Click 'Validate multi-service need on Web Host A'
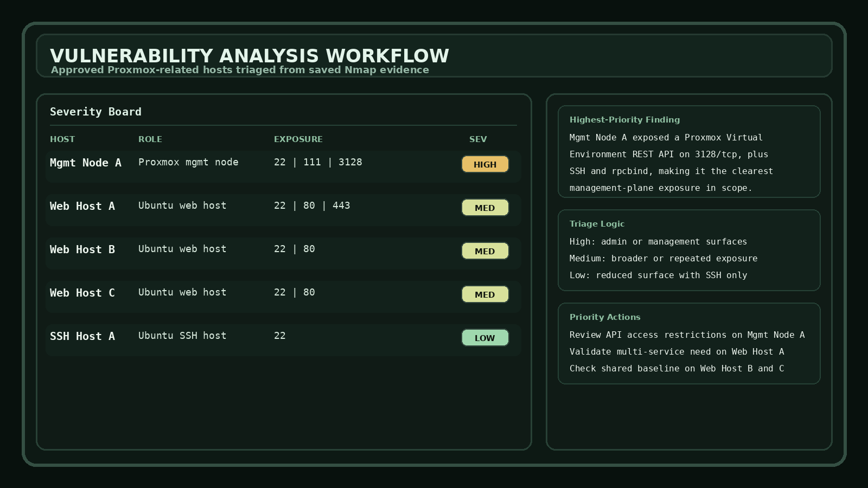868x488 pixels. [x=676, y=352]
